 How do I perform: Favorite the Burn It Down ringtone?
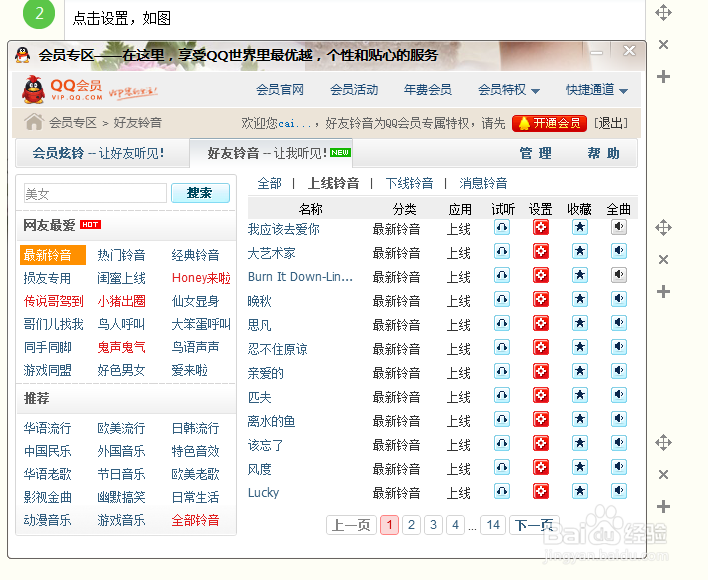[x=580, y=275]
